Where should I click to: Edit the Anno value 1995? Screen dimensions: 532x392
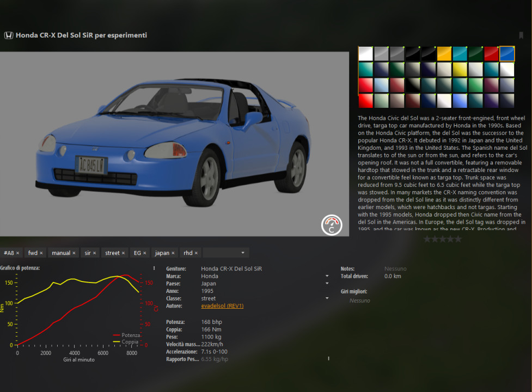pyautogui.click(x=207, y=291)
